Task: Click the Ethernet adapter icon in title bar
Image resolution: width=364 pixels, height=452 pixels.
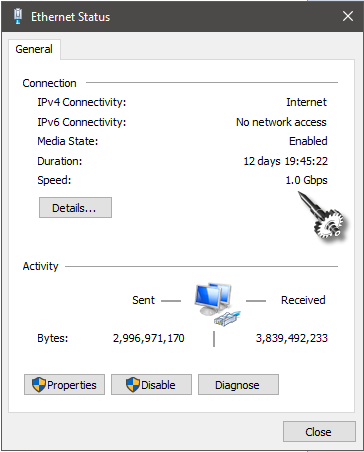Action: tap(18, 16)
